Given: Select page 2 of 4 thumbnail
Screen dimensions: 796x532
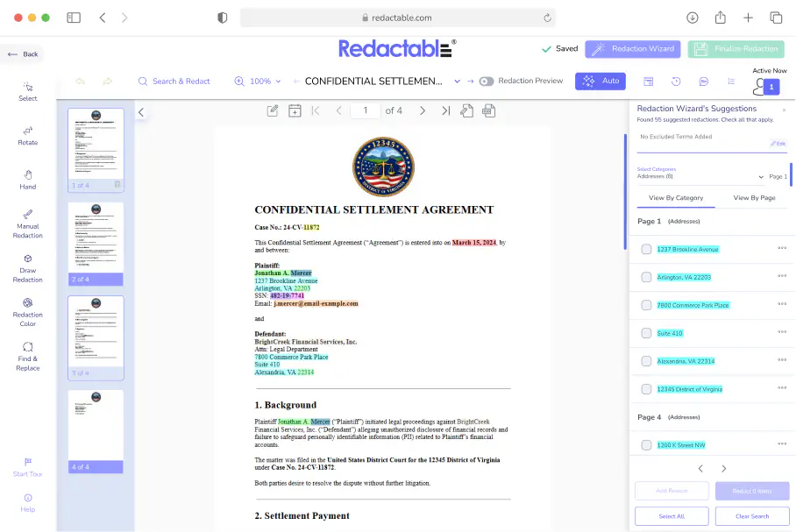Looking at the screenshot, I should 96,244.
